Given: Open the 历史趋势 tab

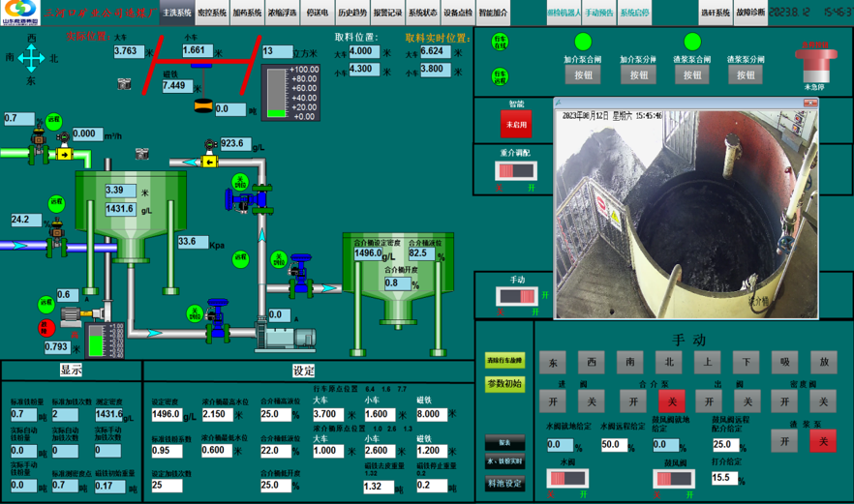Looking at the screenshot, I should [351, 13].
